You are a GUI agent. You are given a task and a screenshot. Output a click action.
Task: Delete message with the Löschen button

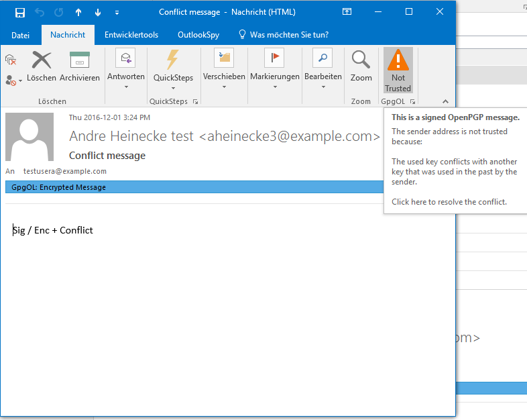coord(42,67)
